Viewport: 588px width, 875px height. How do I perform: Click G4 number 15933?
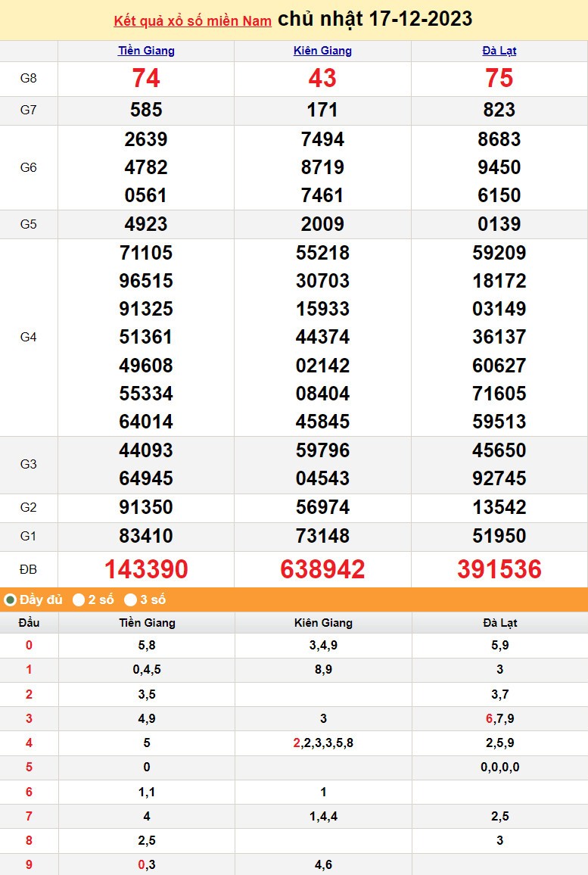(x=322, y=309)
